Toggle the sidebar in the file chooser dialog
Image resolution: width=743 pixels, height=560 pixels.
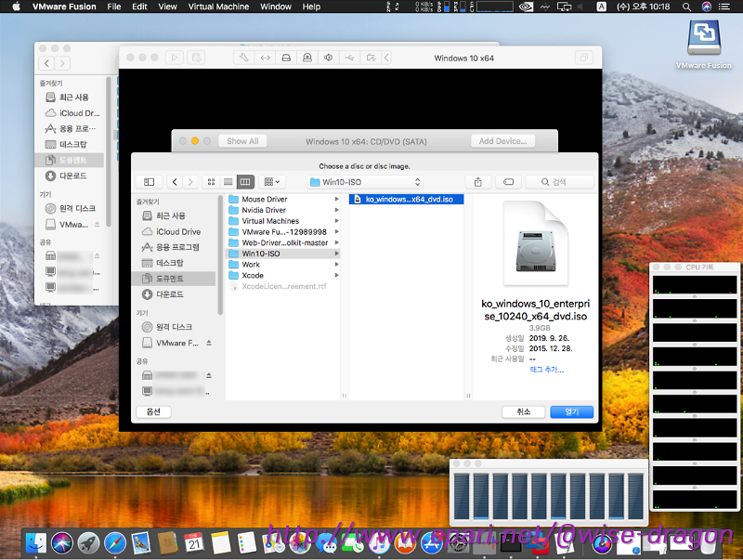(x=149, y=182)
